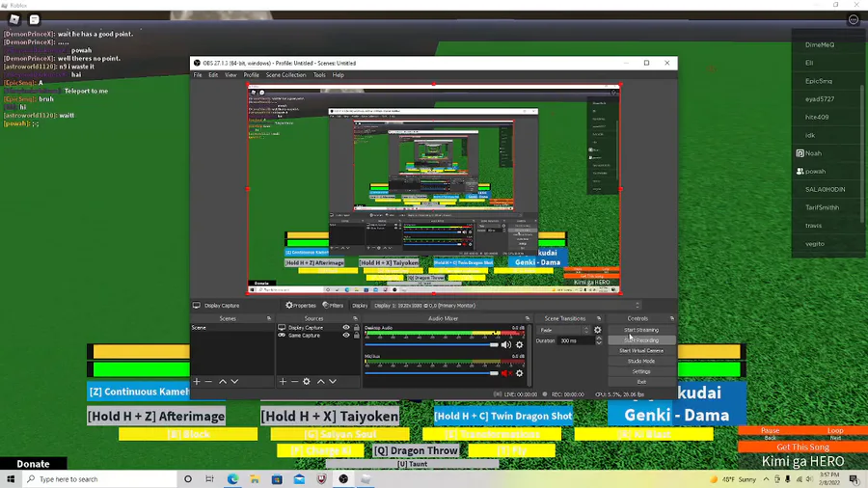This screenshot has width=868, height=488.
Task: Open the Help menu in OBS
Action: [339, 74]
